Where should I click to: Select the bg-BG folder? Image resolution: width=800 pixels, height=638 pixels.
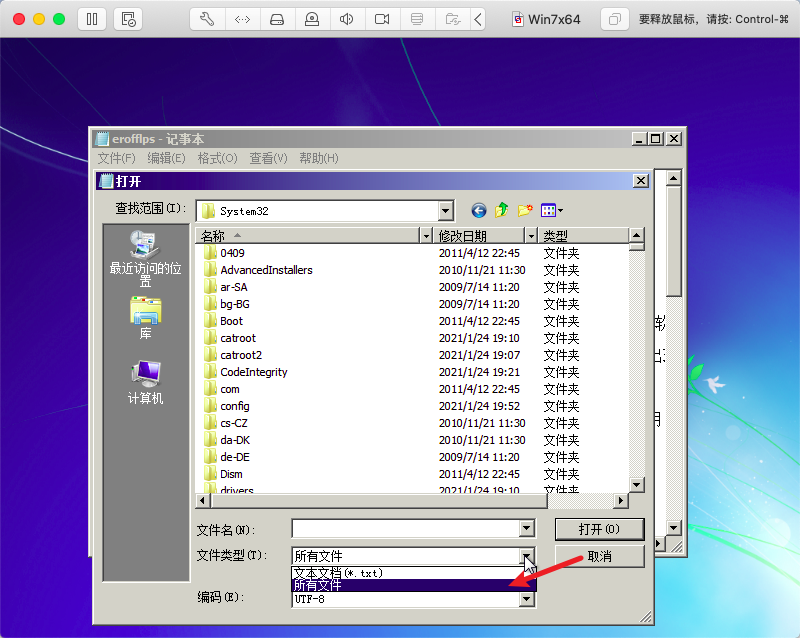228,304
